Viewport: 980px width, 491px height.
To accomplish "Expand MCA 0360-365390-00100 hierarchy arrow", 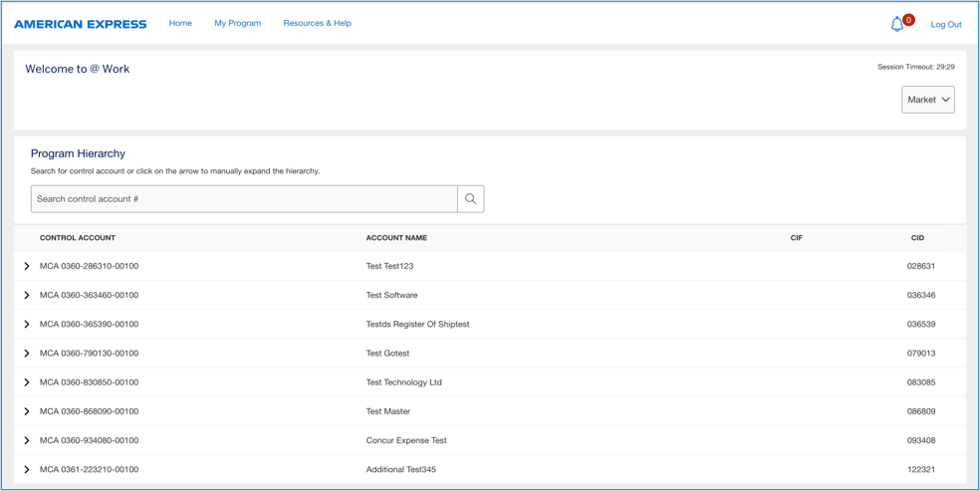I will pos(27,325).
